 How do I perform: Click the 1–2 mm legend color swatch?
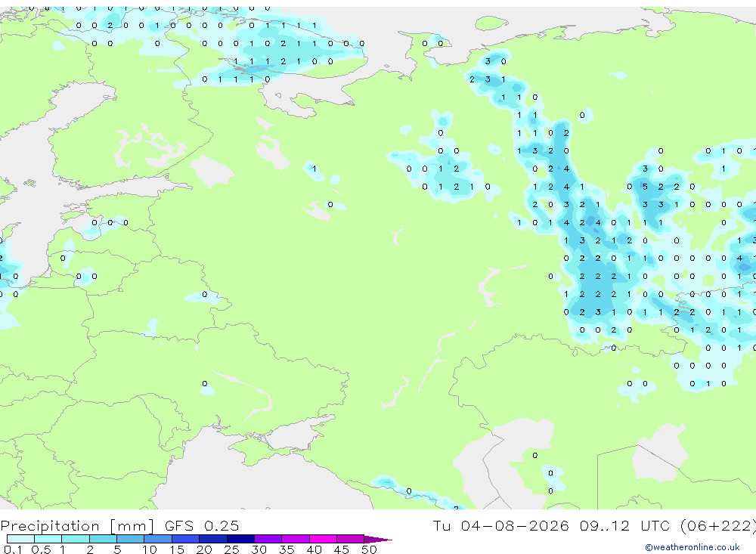[76, 539]
